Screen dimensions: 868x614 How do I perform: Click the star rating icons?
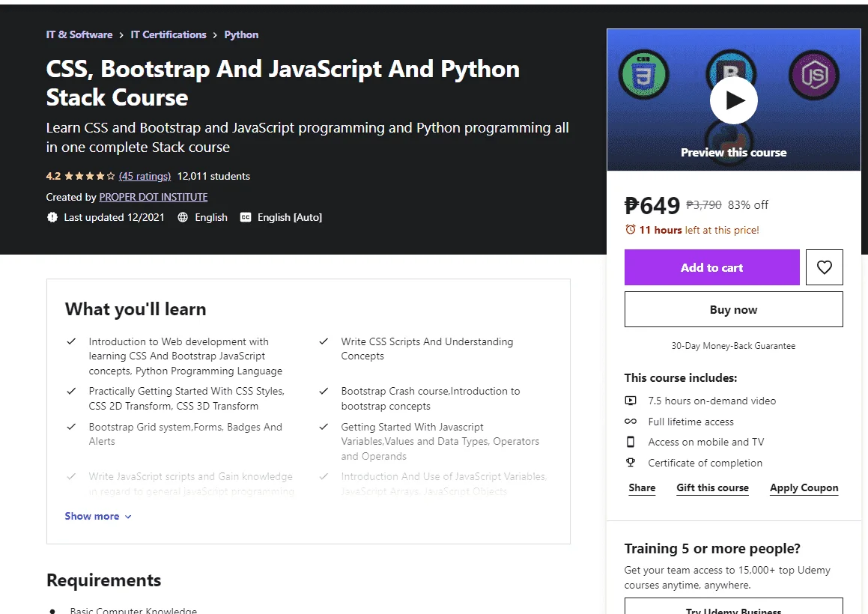click(x=90, y=176)
